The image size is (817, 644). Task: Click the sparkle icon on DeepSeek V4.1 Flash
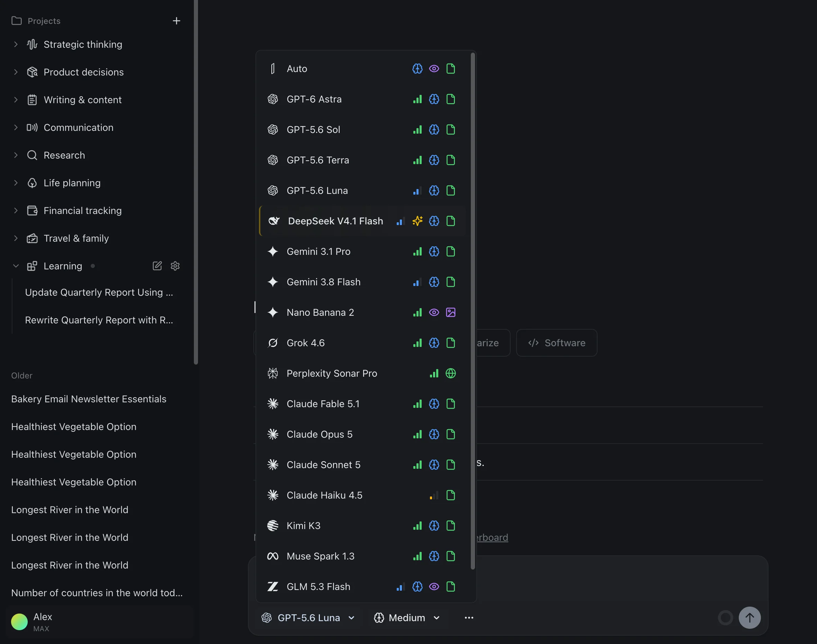point(418,221)
